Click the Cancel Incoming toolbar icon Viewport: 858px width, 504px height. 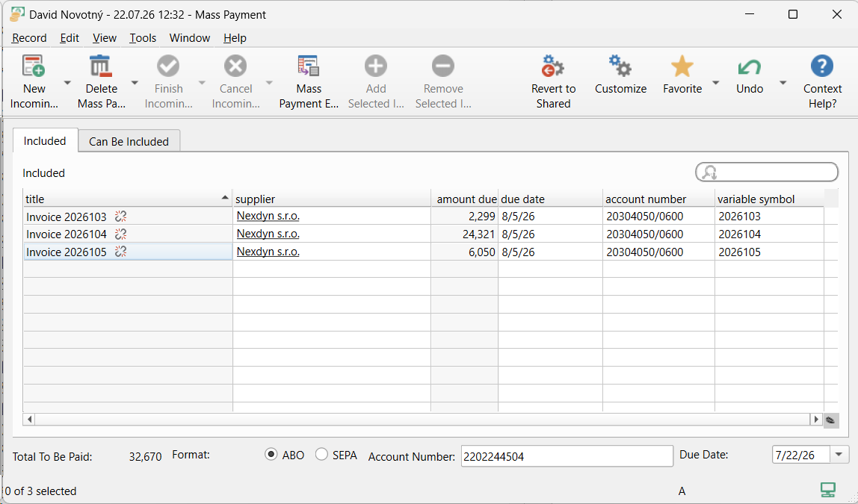click(x=235, y=66)
